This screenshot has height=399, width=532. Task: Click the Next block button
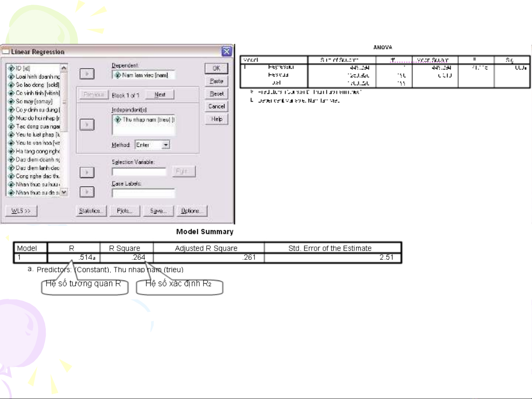pos(159,95)
